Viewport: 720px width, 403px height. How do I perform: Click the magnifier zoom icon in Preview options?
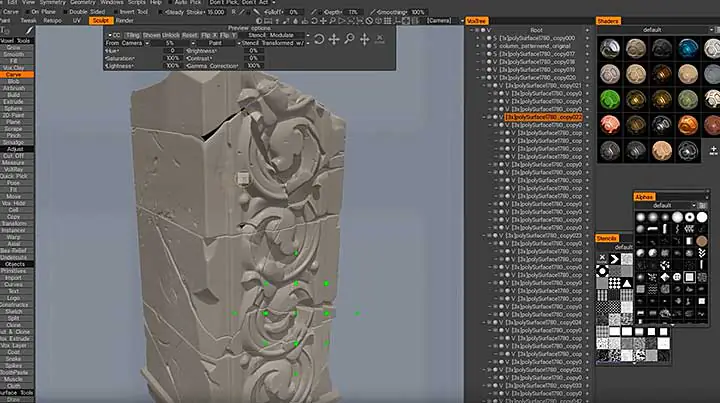[x=349, y=39]
